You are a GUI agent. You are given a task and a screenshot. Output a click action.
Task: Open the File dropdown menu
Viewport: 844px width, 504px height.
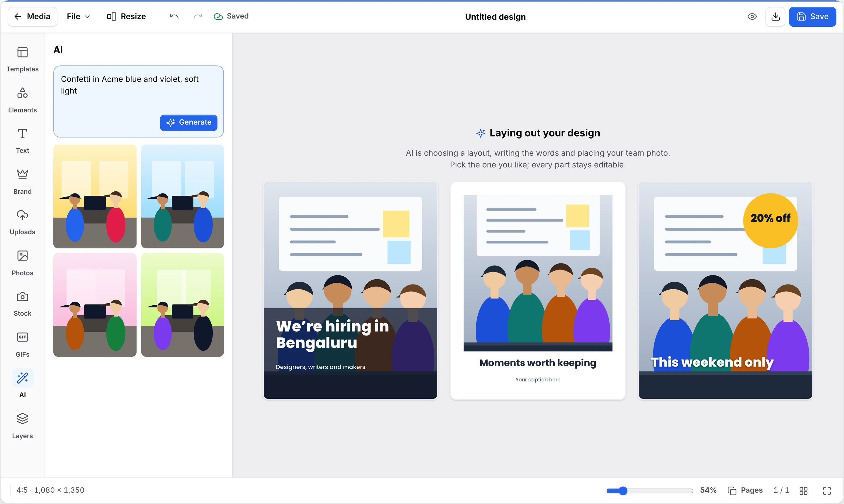point(78,16)
